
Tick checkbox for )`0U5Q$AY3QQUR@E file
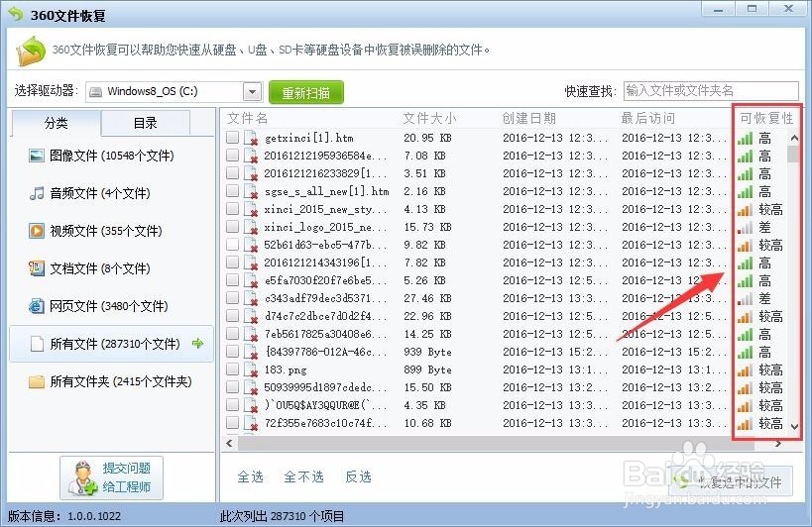[x=233, y=405]
